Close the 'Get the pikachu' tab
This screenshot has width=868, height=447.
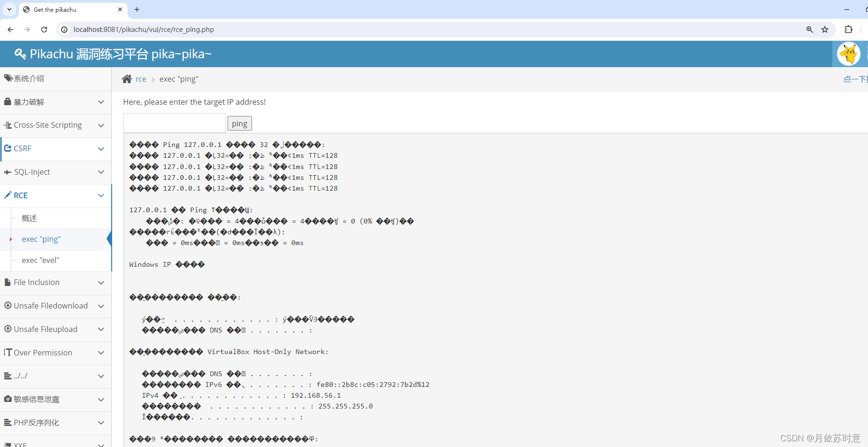tap(120, 9)
